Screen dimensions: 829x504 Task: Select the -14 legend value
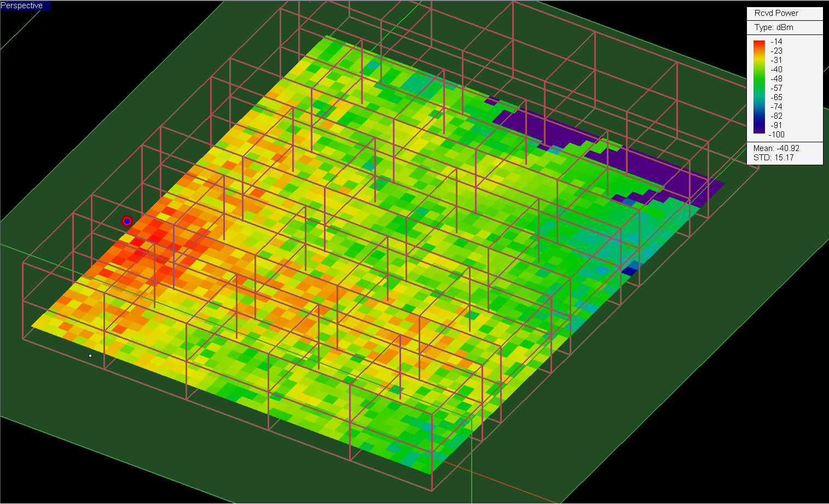coord(776,42)
